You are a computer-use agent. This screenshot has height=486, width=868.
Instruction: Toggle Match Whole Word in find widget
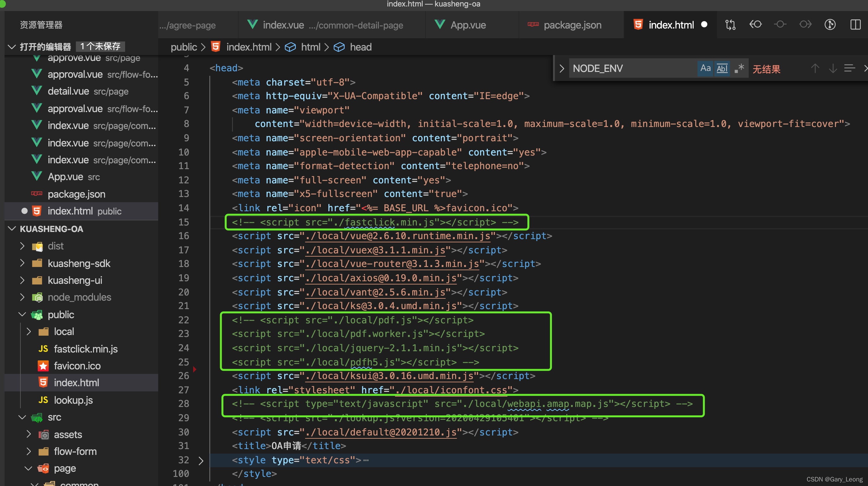tap(722, 68)
